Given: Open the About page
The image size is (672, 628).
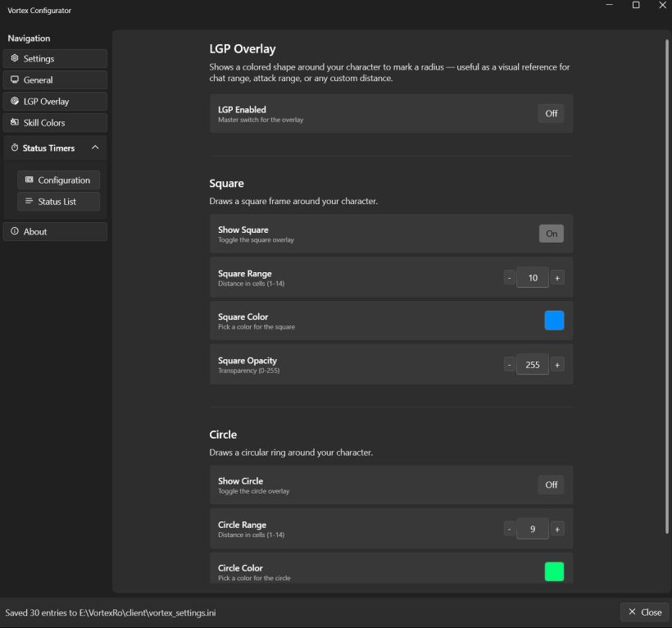Looking at the screenshot, I should pyautogui.click(x=55, y=231).
